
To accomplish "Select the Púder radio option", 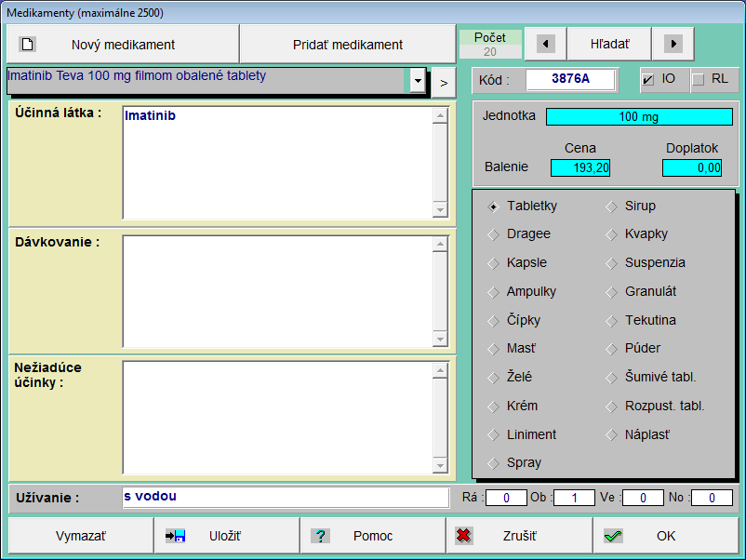I will pos(611,349).
